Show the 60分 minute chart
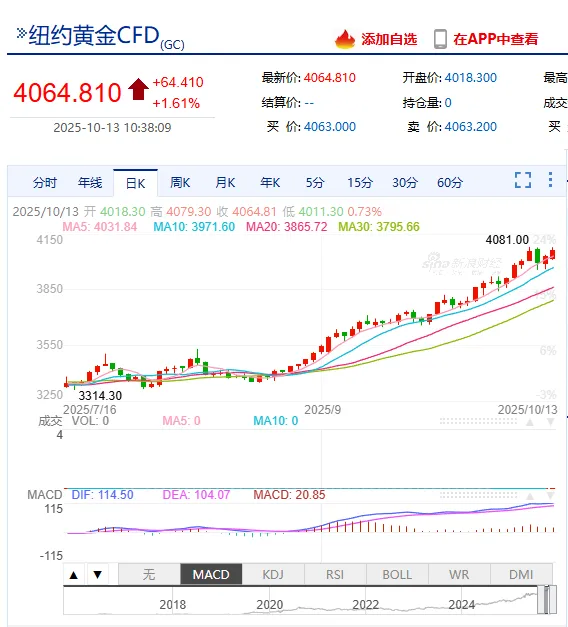The image size is (568, 627). pos(450,183)
